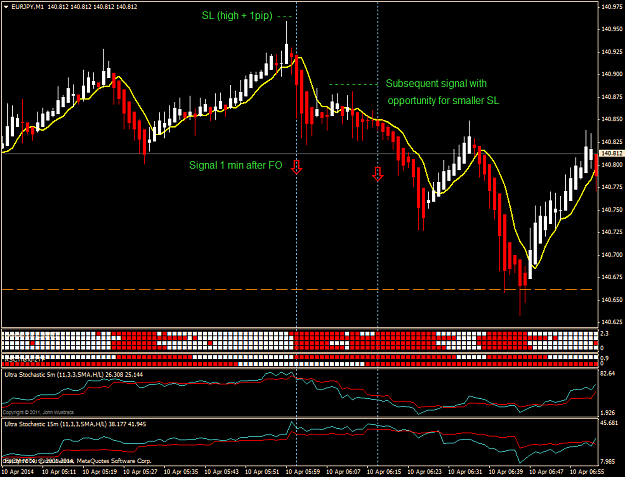Click the 140.775 price scale label
Image resolution: width=625 pixels, height=477 pixels.
point(612,187)
